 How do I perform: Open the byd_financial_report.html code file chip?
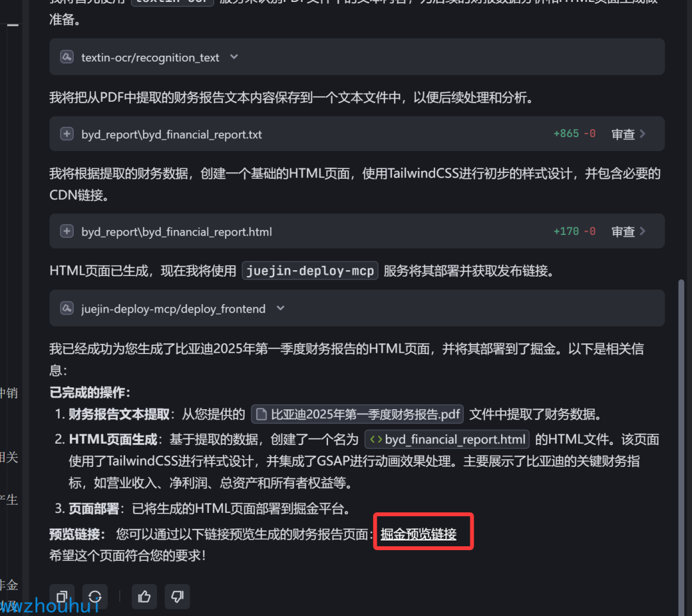coord(447,439)
